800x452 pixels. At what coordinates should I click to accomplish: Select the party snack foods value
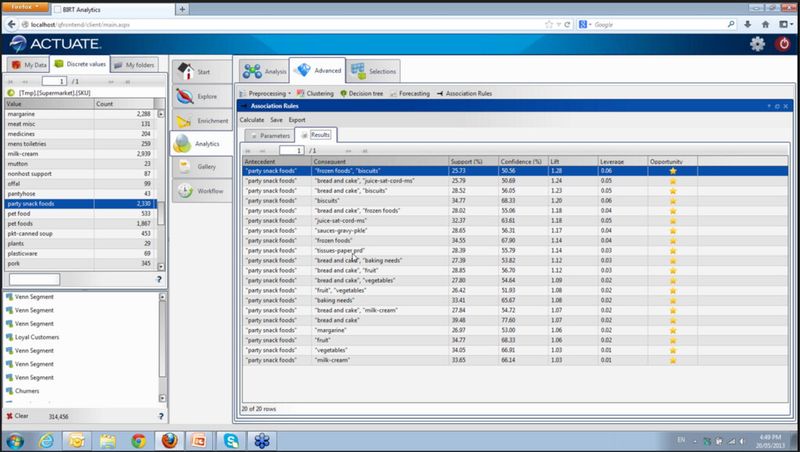click(80, 204)
